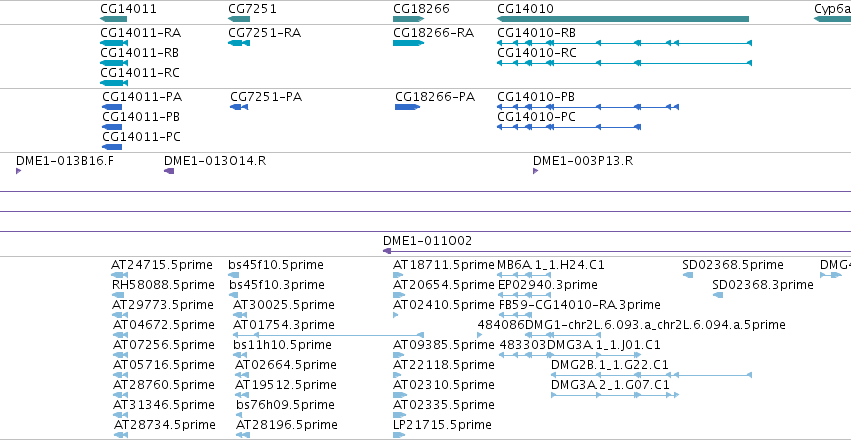Viewport: 851px width, 440px height.
Task: Select EST bs45f10.5prime
Action: pos(276,265)
